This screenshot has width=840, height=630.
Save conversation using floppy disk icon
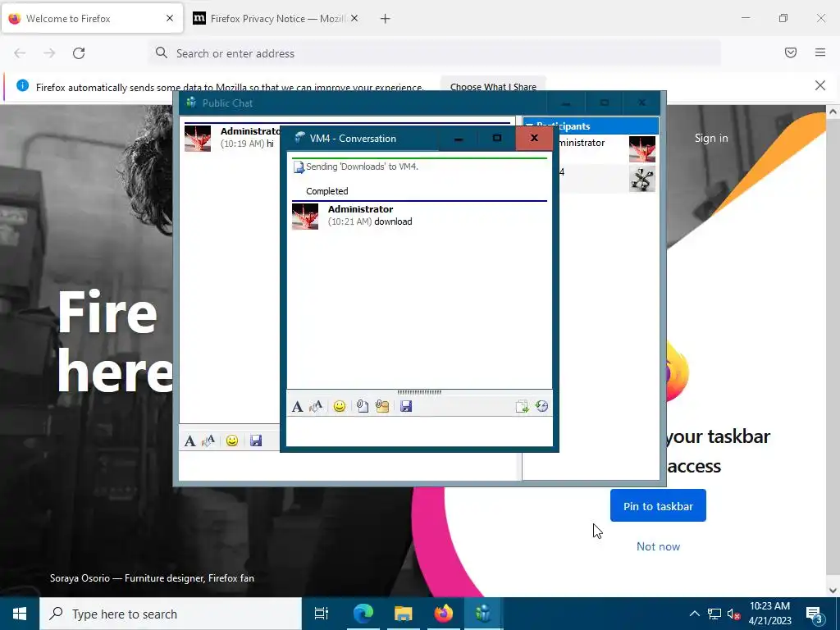coord(406,407)
